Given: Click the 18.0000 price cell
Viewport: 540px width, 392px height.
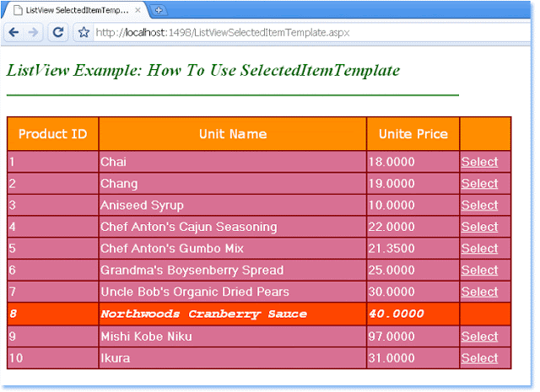Looking at the screenshot, I should (x=413, y=162).
